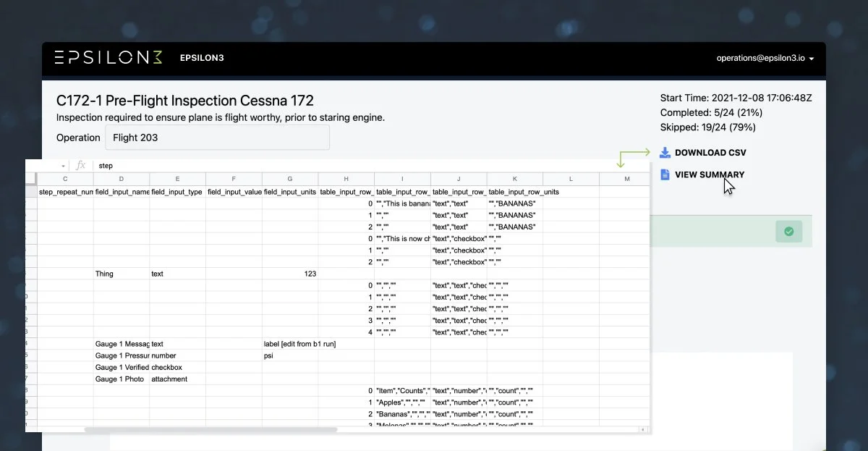The image size is (868, 451).
Task: Open the operations@epsilon3.io account dropdown
Action: pyautogui.click(x=765, y=58)
